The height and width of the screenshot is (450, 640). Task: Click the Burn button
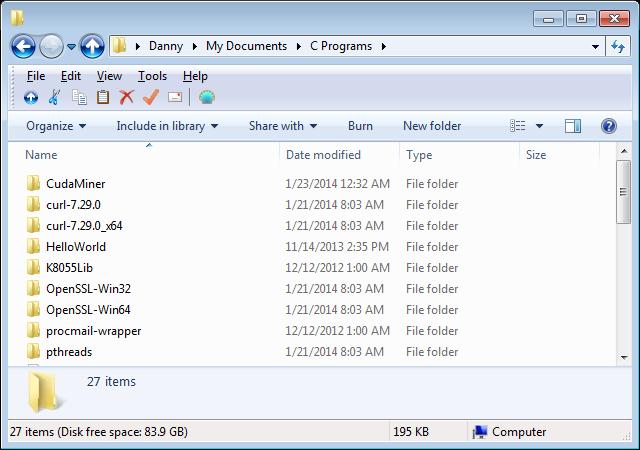[360, 126]
